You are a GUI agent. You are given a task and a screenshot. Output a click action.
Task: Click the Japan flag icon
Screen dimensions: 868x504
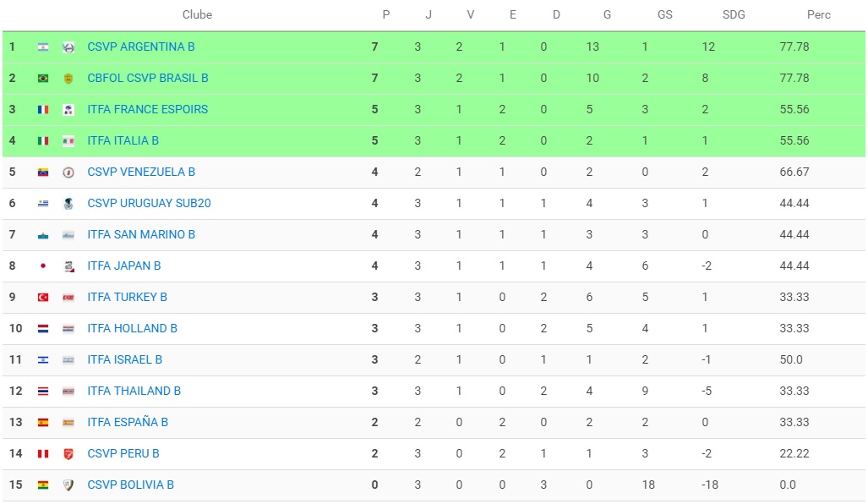43,266
